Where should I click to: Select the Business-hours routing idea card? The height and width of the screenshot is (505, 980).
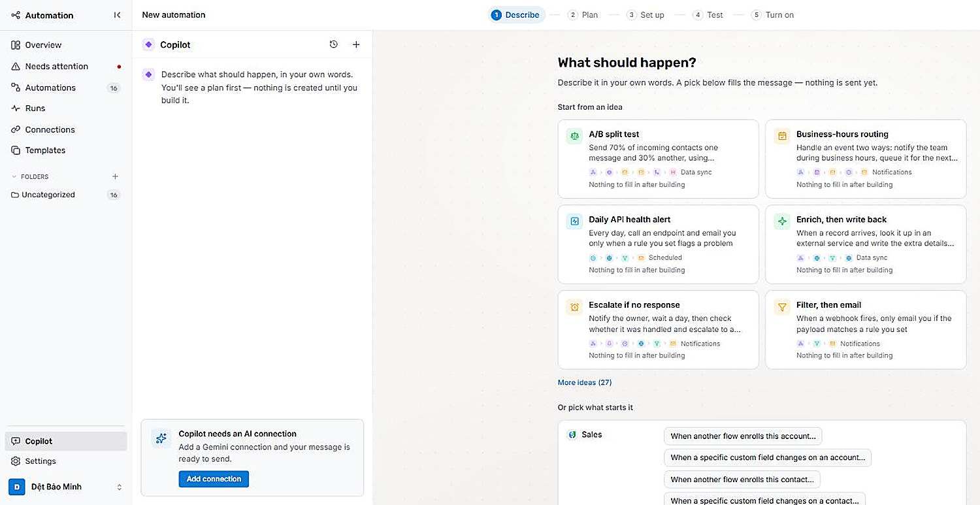866,159
